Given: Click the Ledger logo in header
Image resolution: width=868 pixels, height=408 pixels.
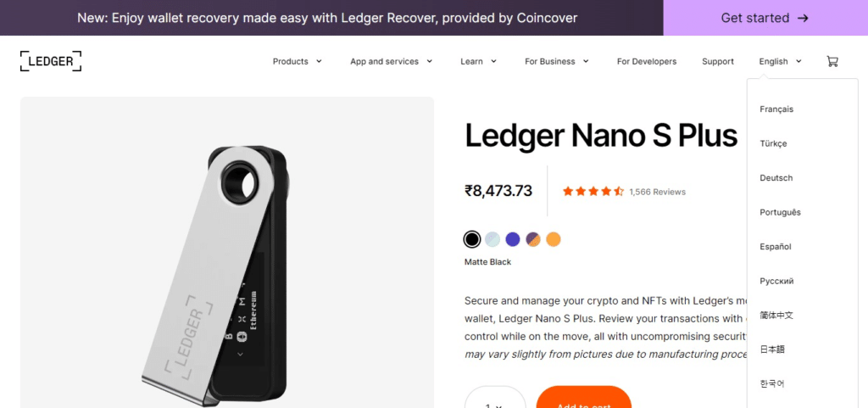Looking at the screenshot, I should coord(51,61).
